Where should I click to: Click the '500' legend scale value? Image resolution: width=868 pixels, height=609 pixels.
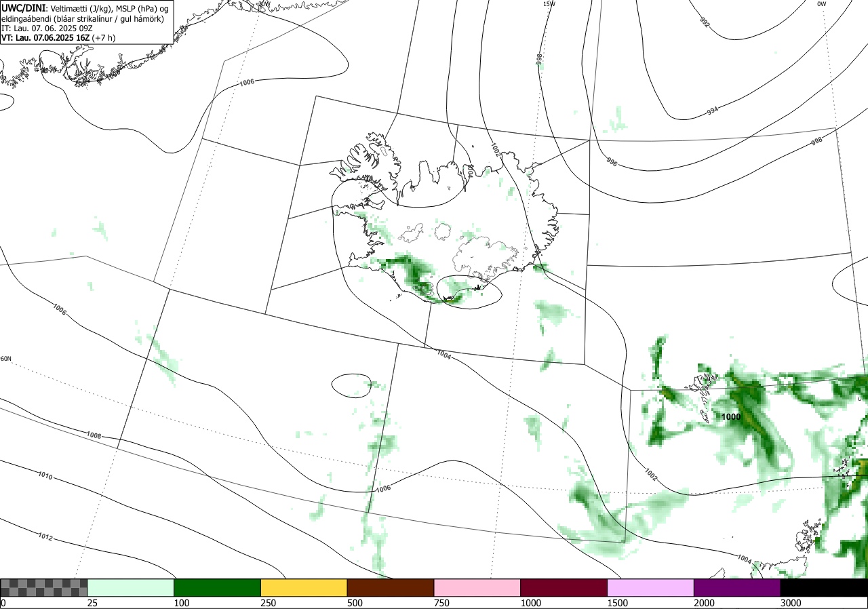pyautogui.click(x=355, y=603)
